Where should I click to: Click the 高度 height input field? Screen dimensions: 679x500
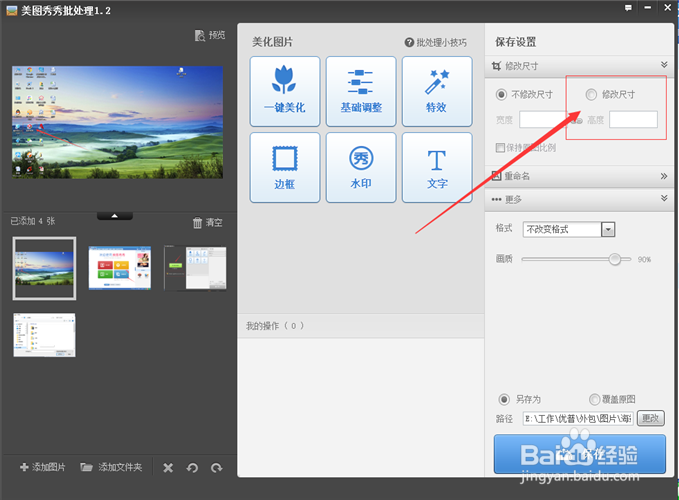[x=633, y=119]
